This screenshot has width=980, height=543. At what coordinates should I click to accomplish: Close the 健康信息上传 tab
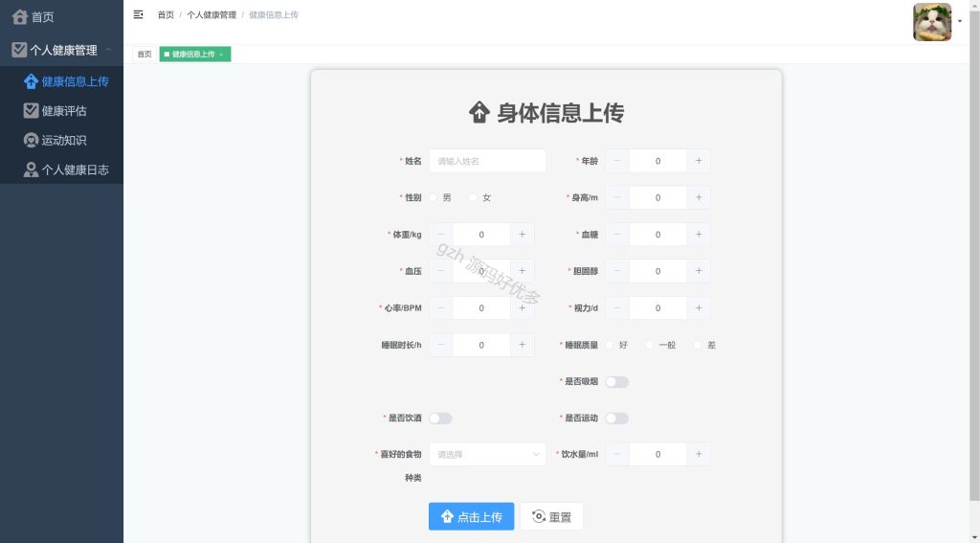point(221,55)
